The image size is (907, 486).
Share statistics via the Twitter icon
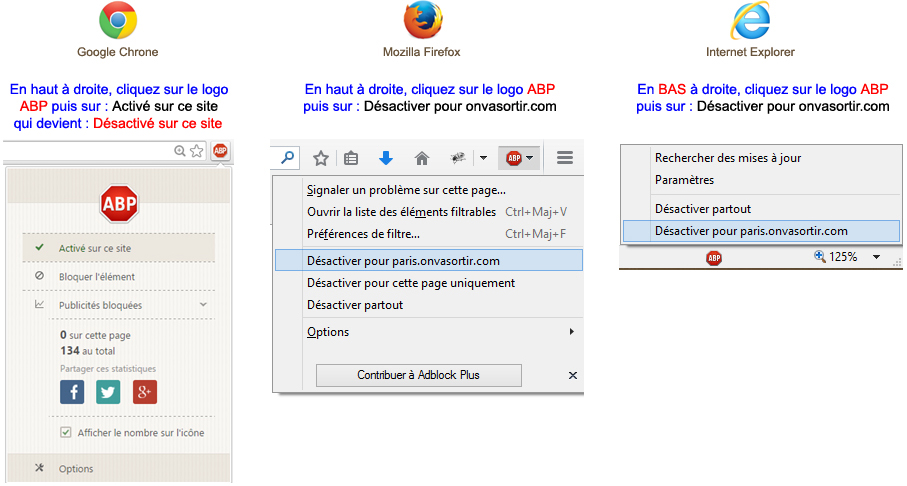(x=108, y=392)
